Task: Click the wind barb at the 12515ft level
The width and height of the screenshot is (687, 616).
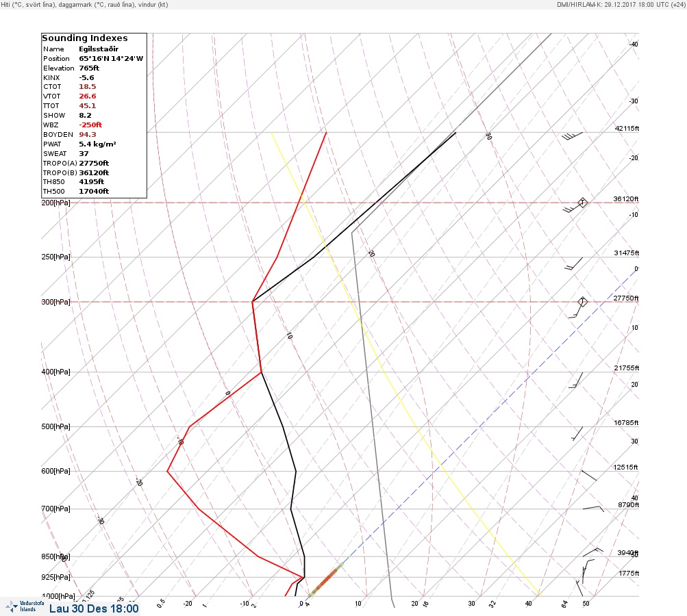Action: [x=589, y=476]
